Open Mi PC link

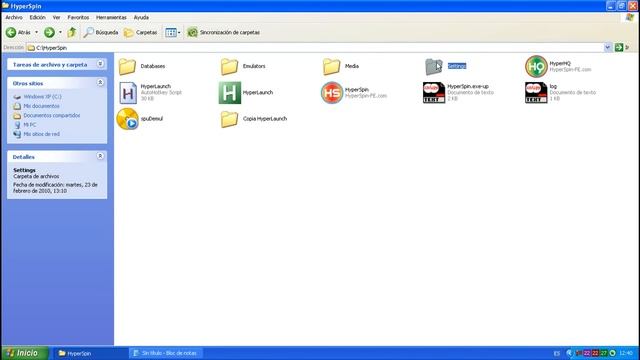pos(29,125)
